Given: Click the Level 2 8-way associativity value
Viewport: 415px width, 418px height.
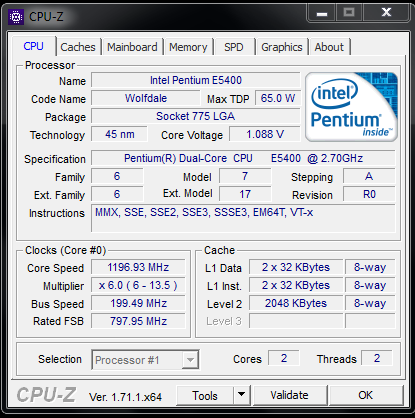Looking at the screenshot, I should click(370, 303).
